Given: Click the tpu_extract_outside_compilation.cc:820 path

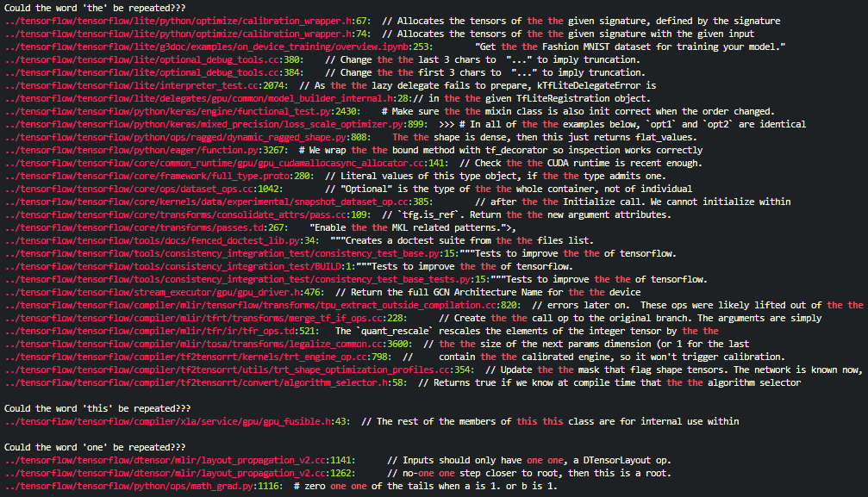Looking at the screenshot, I should 262,305.
